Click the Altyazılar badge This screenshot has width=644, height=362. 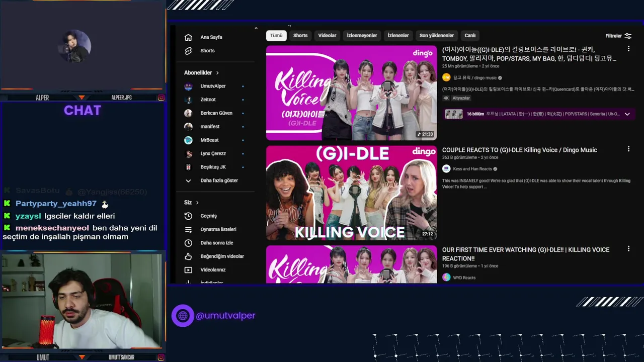(x=461, y=98)
